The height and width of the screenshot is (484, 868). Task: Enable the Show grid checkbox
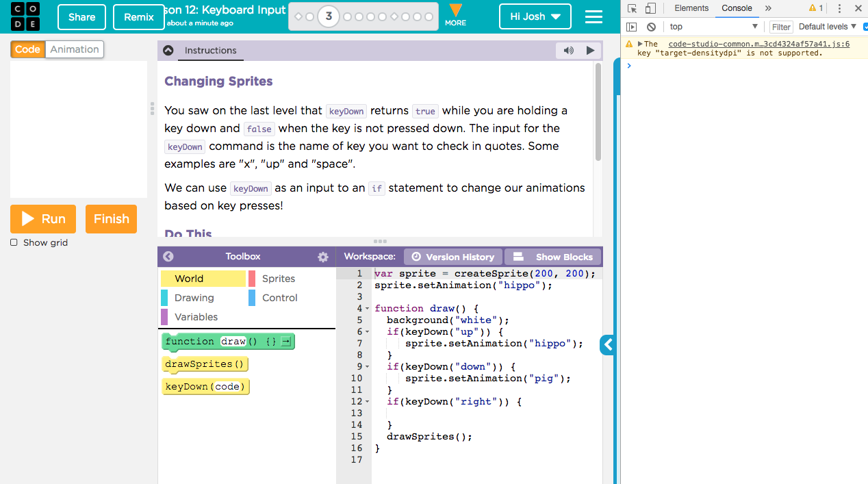[x=14, y=242]
